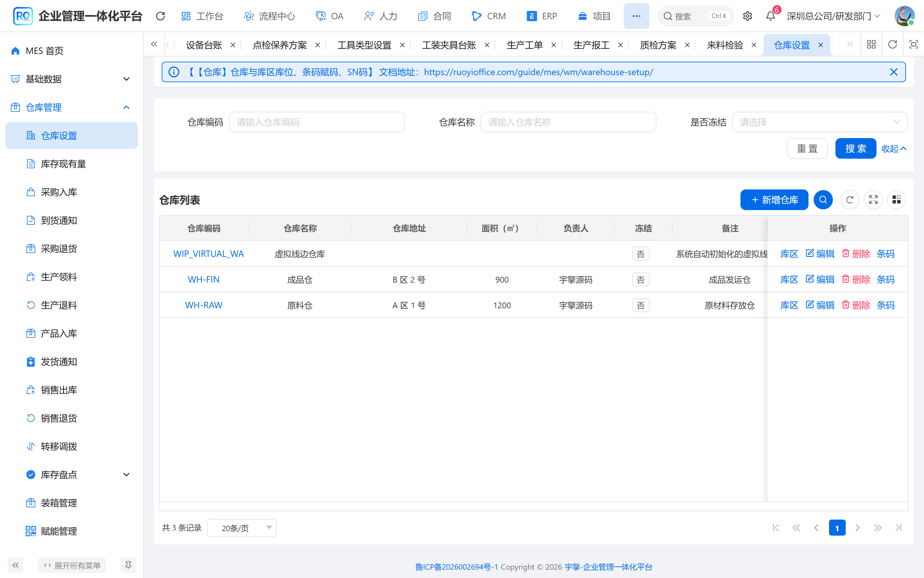Toggle content fullscreen icon in tab bar

(x=913, y=44)
